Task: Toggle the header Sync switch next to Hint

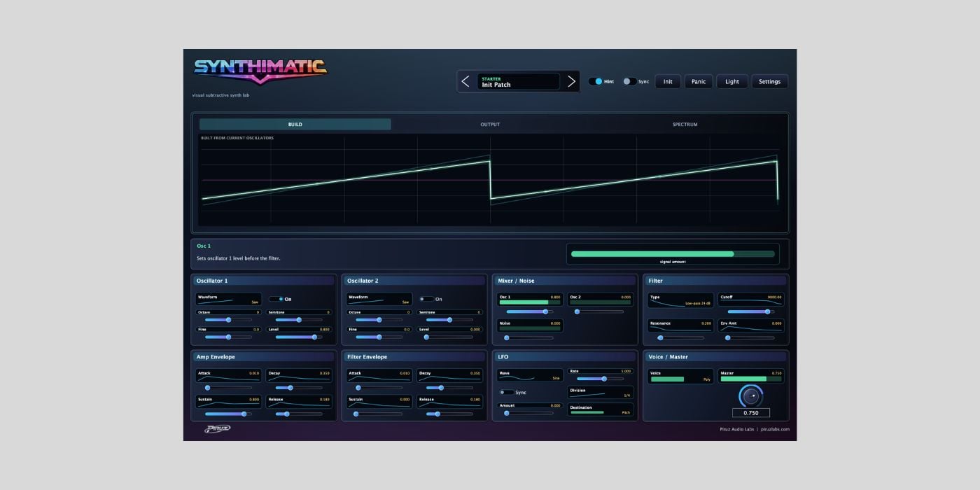Action: [629, 81]
